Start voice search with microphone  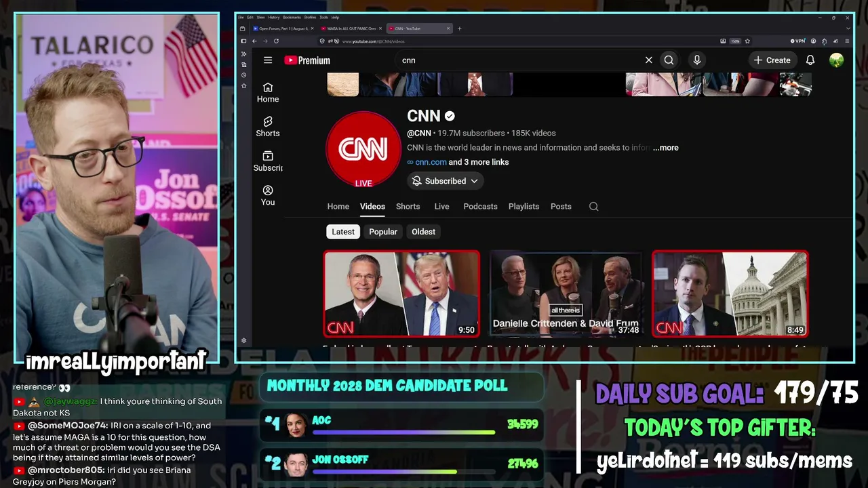tap(696, 60)
